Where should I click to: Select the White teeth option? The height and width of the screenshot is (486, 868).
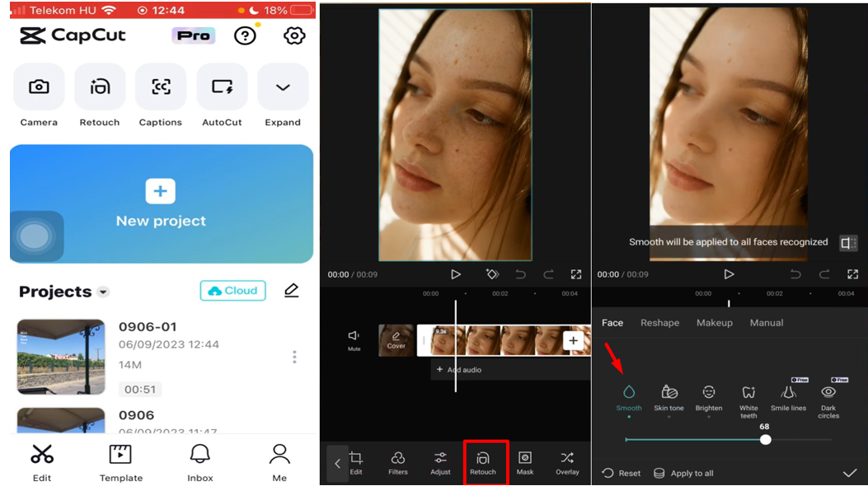pos(748,402)
